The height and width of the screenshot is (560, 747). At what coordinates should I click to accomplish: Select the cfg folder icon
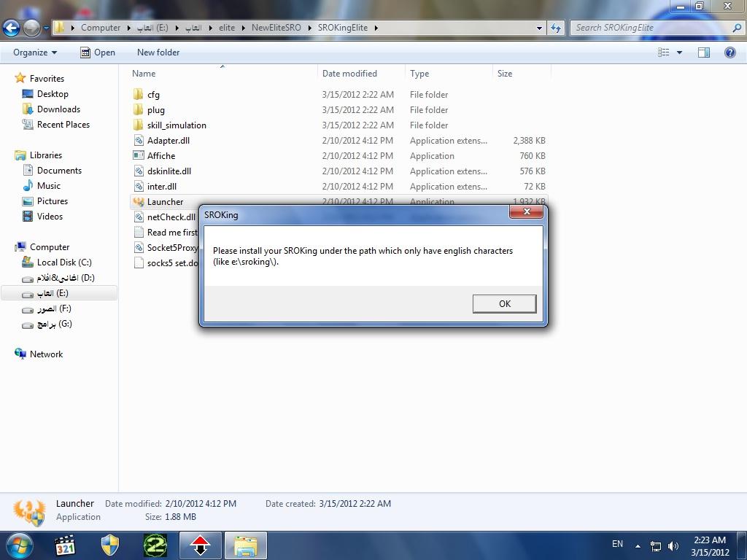[x=138, y=94]
